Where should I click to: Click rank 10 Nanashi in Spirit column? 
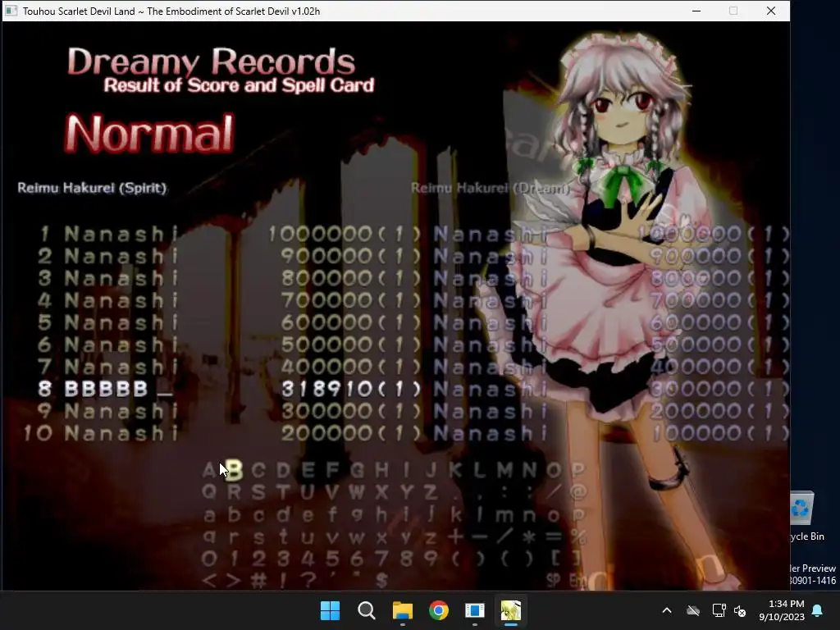(121, 433)
